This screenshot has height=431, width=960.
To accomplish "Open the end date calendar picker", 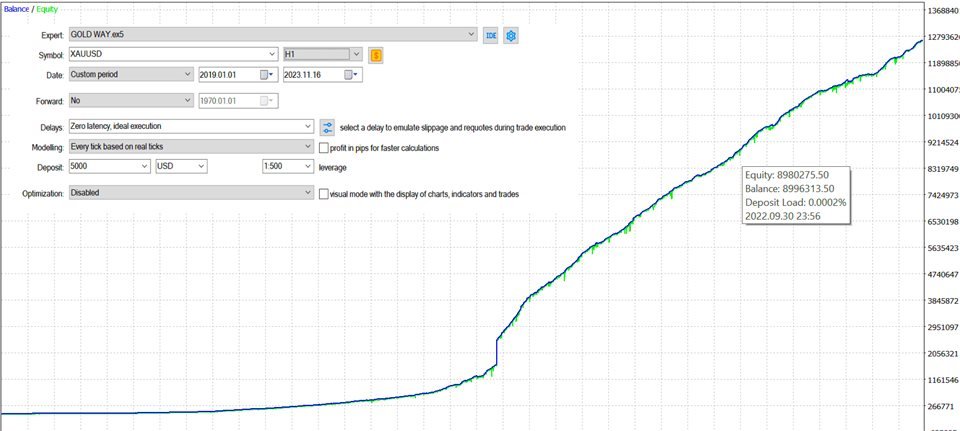I will (x=349, y=75).
